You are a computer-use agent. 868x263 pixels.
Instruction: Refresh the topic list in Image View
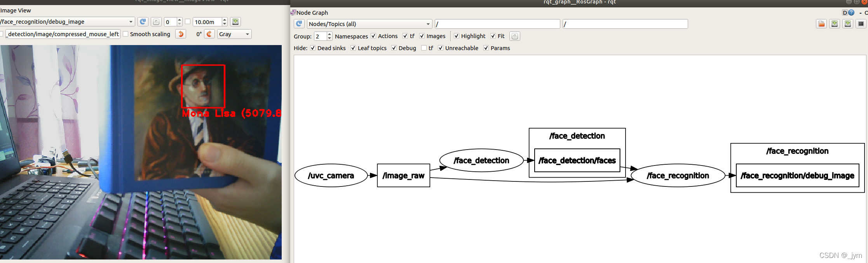(143, 22)
